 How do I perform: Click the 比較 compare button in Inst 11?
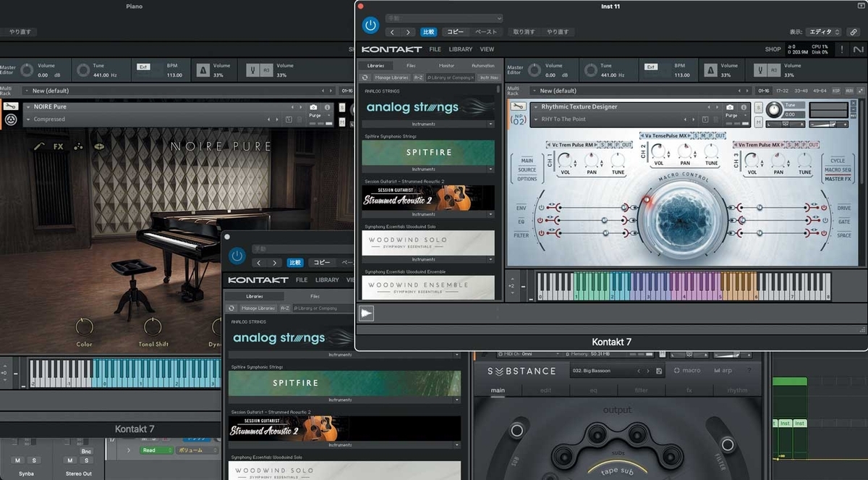tap(429, 32)
